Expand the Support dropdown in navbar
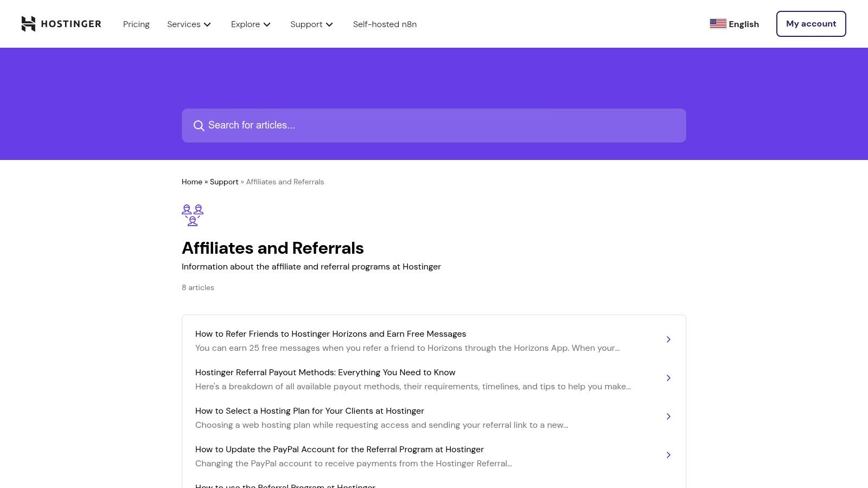This screenshot has width=868, height=488. tap(311, 24)
